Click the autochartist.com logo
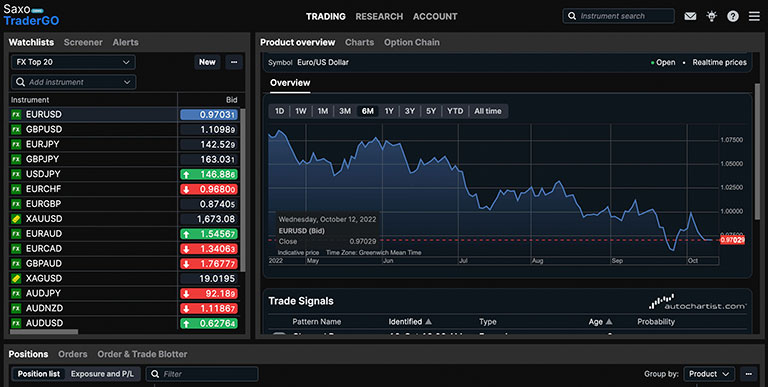The width and height of the screenshot is (768, 387). (698, 302)
